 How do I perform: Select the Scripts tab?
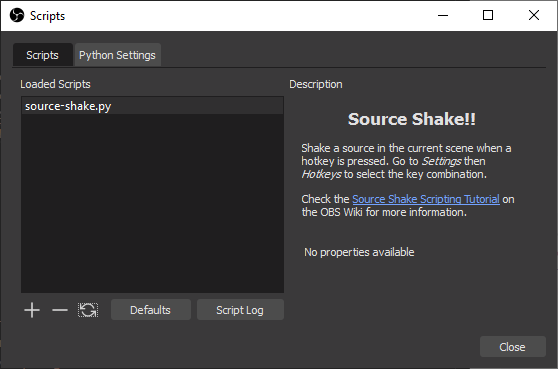click(x=42, y=55)
